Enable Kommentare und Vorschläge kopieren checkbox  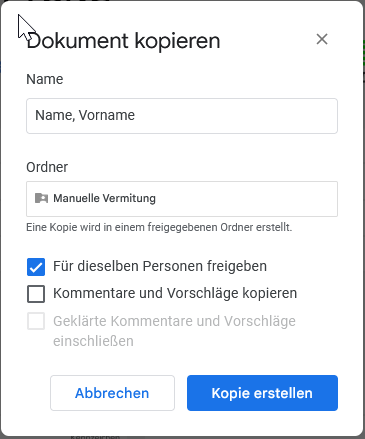(36, 294)
